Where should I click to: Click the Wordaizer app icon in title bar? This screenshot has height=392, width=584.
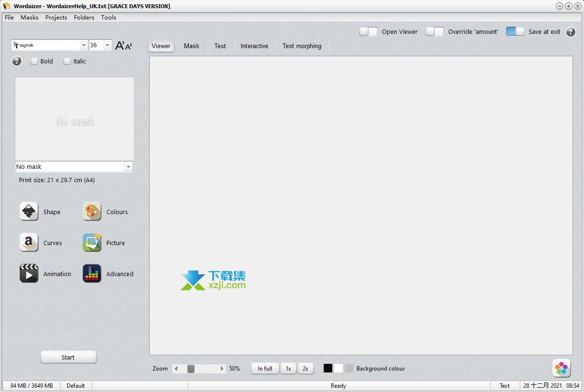point(7,6)
